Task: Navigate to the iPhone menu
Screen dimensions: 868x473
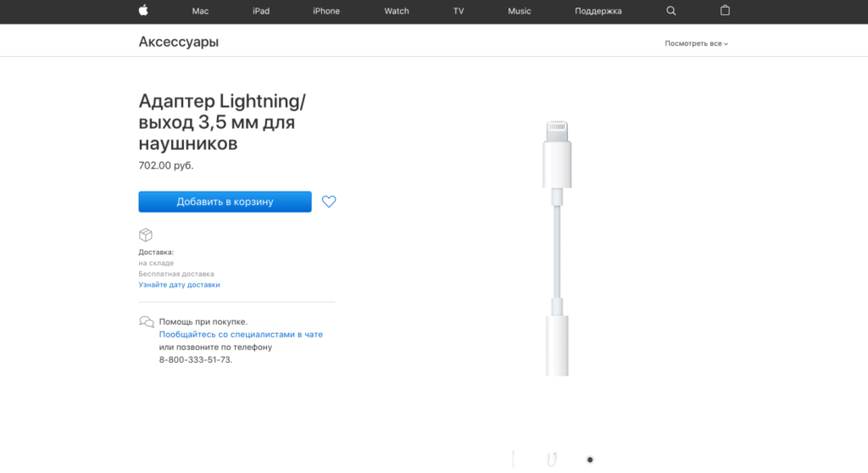Action: 326,11
